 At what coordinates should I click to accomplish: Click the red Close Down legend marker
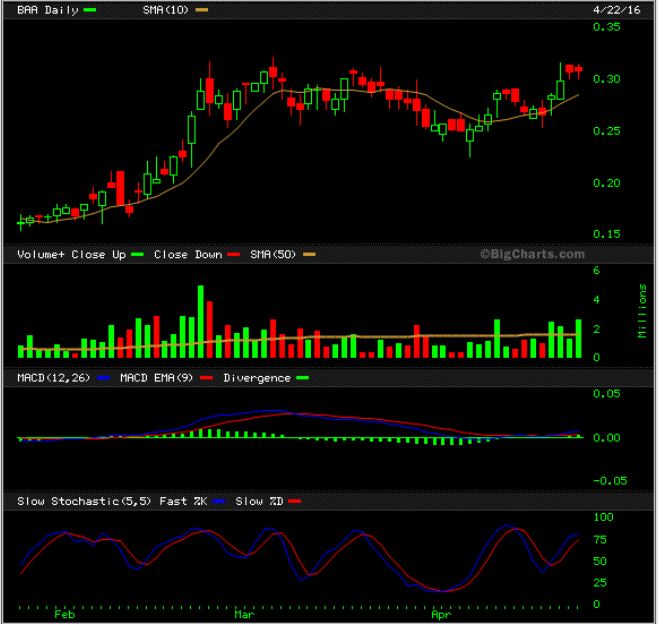coord(233,254)
